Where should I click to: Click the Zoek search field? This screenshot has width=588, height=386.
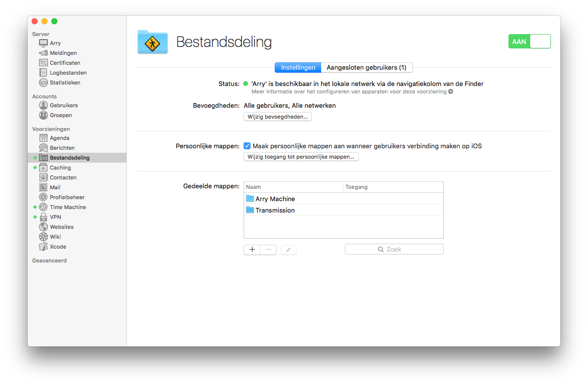(x=394, y=250)
